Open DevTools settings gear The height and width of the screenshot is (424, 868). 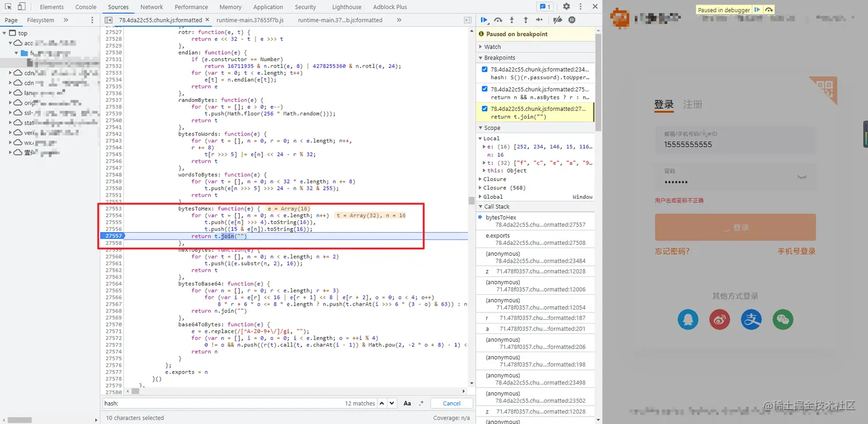[x=567, y=7]
